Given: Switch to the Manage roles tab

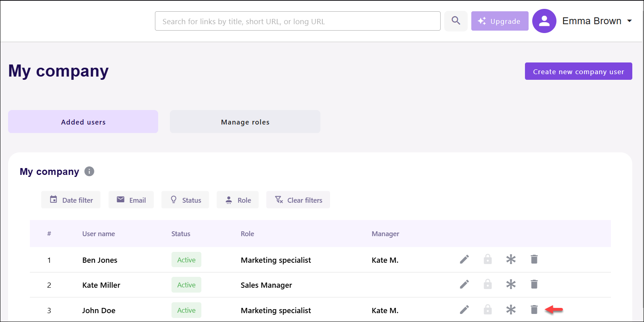Looking at the screenshot, I should (245, 122).
